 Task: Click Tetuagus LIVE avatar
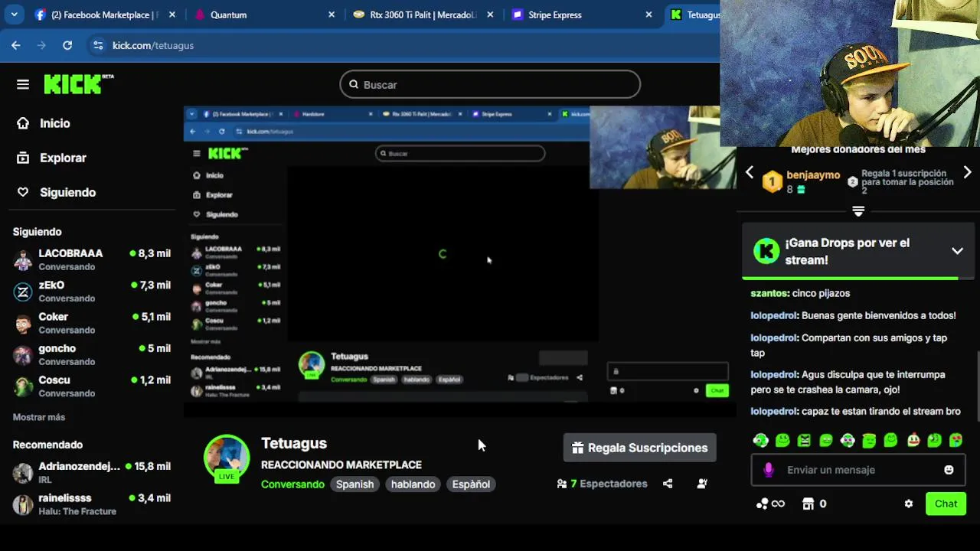point(227,458)
